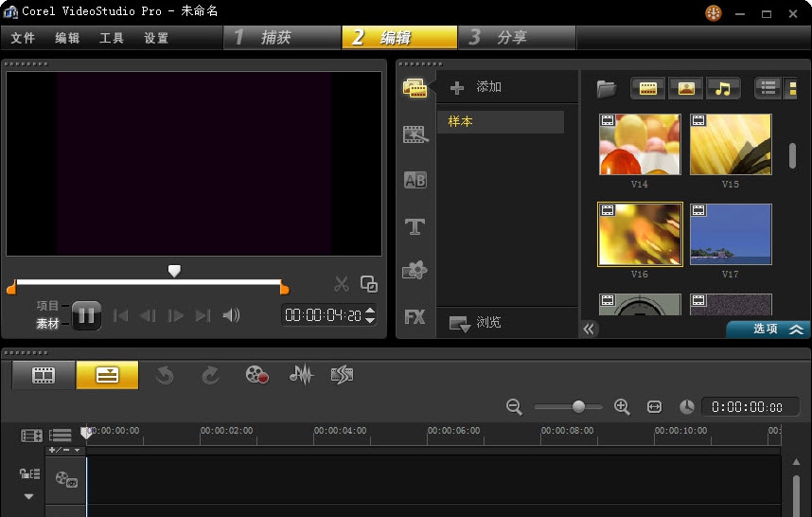Open the Title (T) library
Viewport: 812px width, 517px height.
tap(415, 226)
